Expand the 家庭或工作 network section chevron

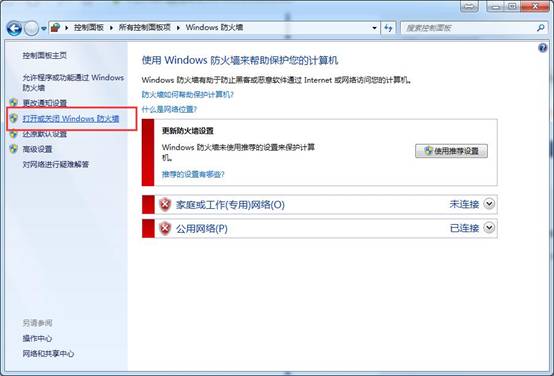pos(489,204)
